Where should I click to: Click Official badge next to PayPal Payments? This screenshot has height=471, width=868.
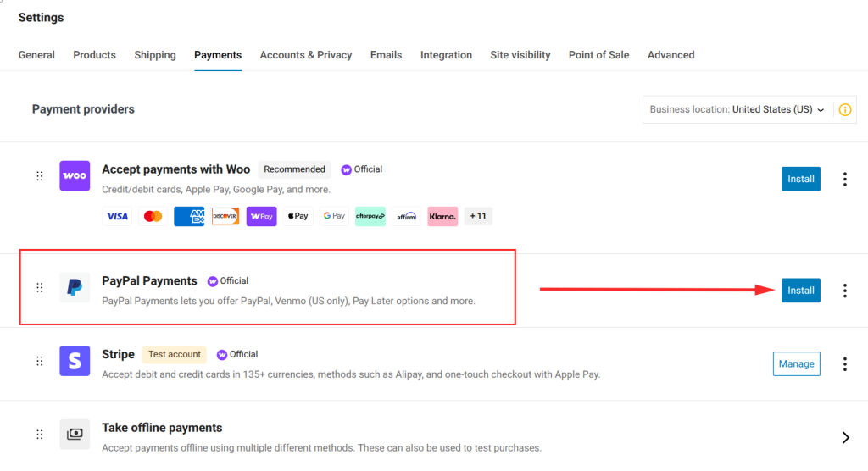pyautogui.click(x=228, y=281)
